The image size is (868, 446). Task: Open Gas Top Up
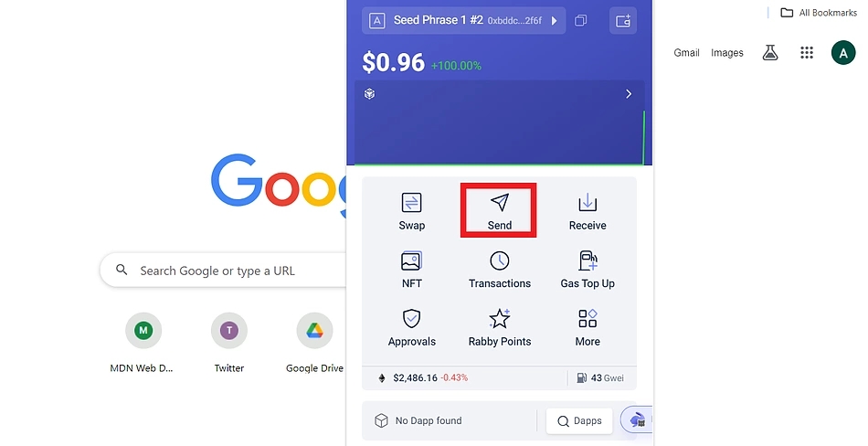tap(587, 270)
